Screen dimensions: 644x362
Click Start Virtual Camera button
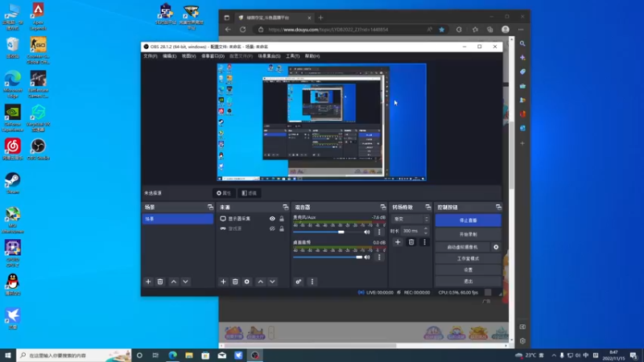(462, 247)
